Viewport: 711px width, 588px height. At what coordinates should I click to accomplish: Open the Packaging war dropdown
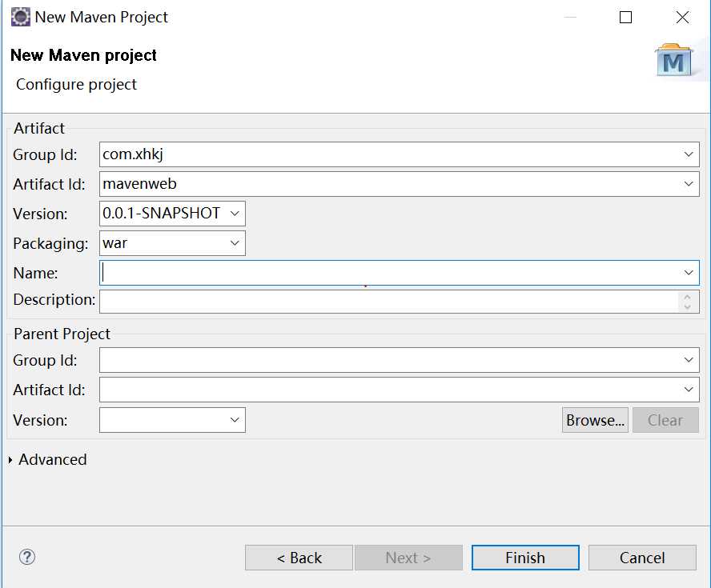coord(235,243)
